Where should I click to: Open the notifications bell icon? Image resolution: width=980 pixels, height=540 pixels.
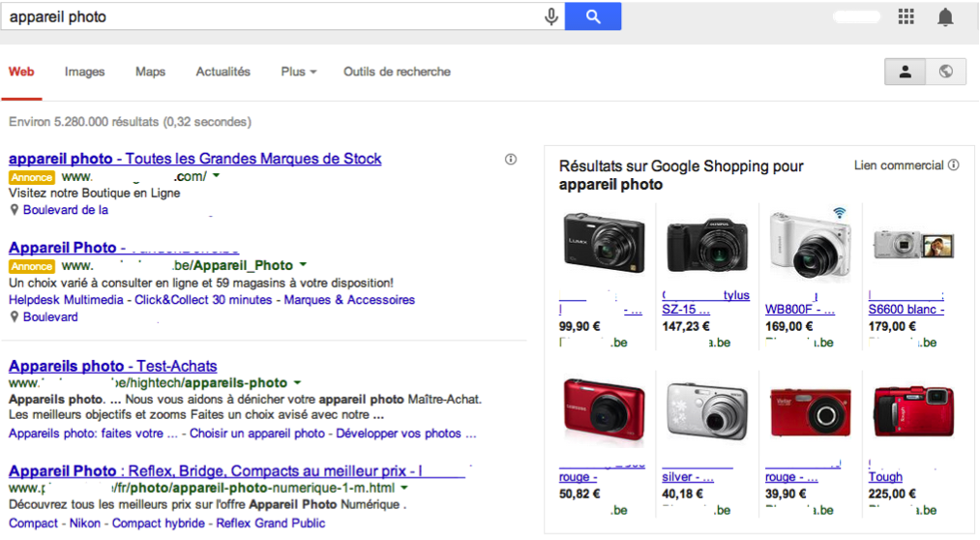point(945,16)
